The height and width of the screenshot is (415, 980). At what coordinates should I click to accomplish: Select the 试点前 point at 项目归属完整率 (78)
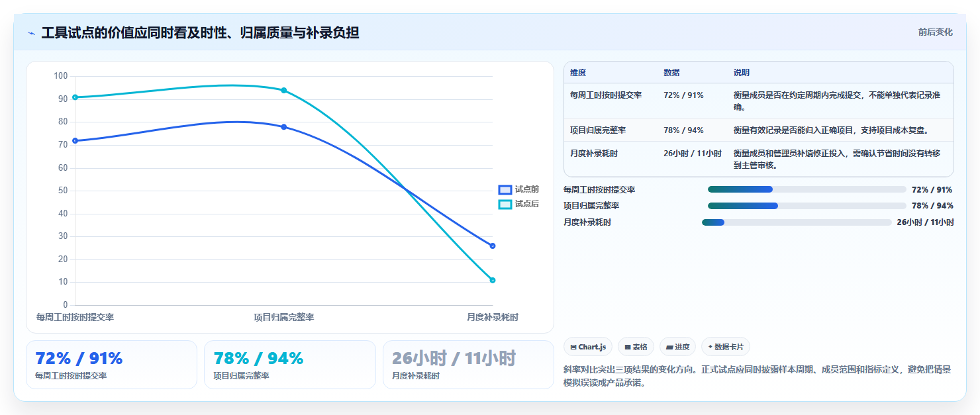(283, 127)
